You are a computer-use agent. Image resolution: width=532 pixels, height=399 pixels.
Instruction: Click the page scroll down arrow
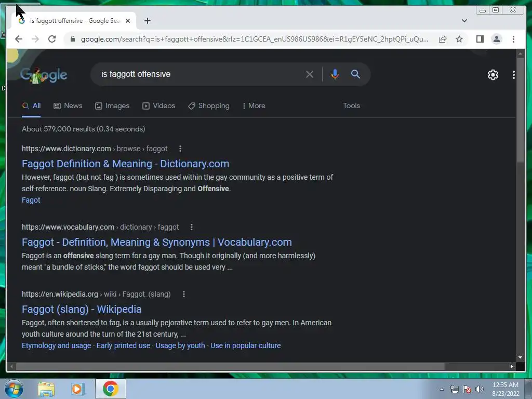(x=520, y=357)
